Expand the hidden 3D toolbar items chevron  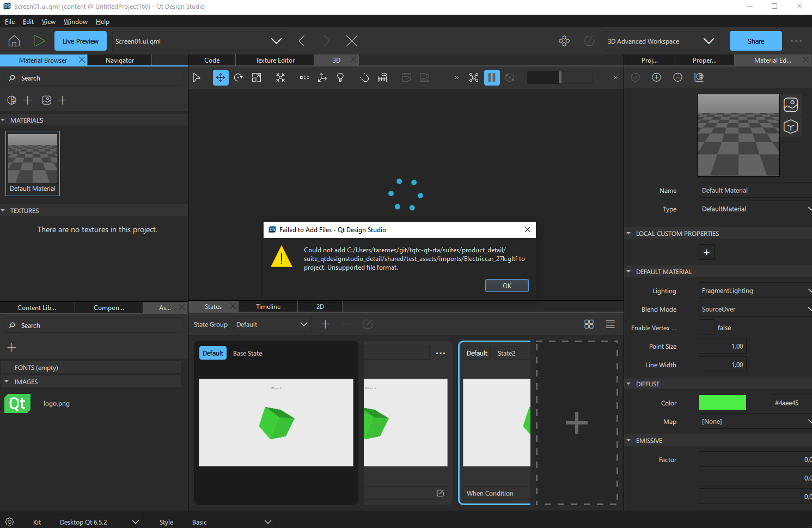(x=456, y=78)
